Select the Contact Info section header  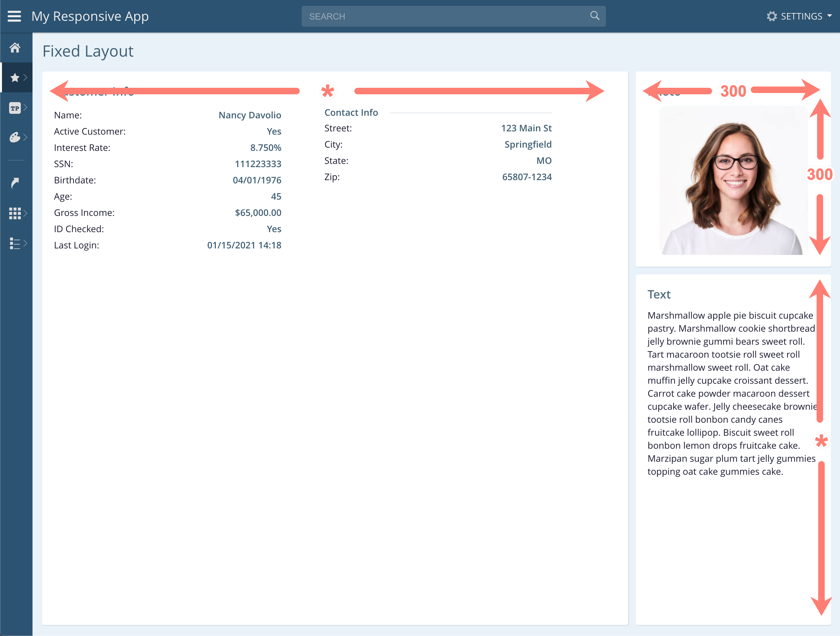click(x=351, y=113)
